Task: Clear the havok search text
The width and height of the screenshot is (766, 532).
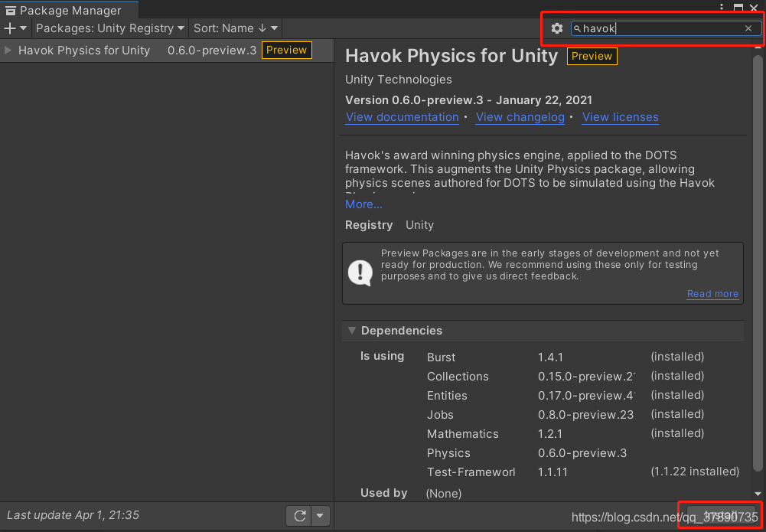Action: pos(748,28)
